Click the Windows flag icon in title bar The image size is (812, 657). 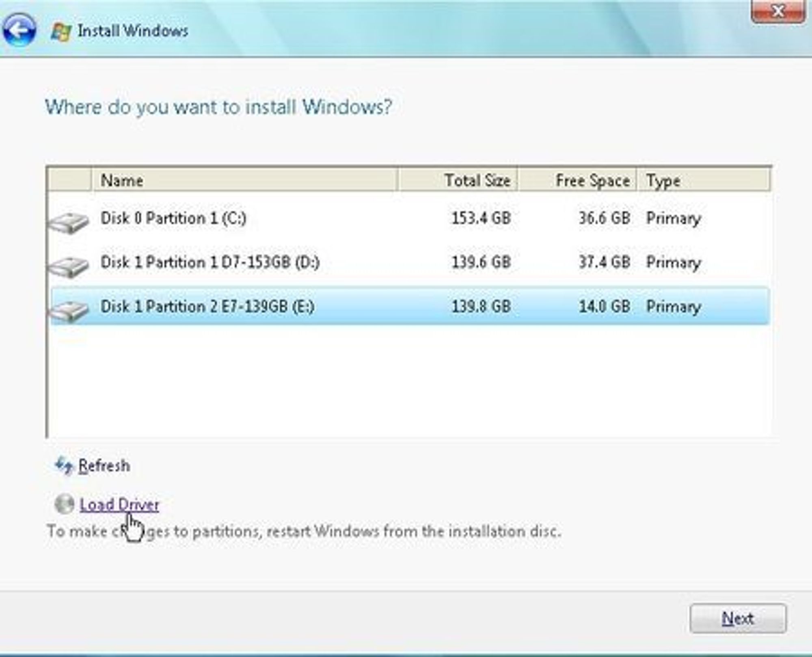[x=61, y=31]
